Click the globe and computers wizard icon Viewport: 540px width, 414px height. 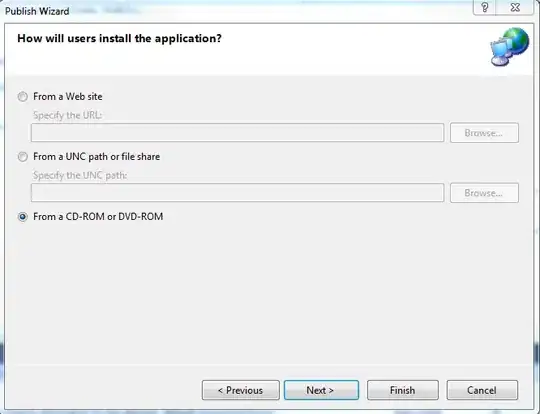510,47
